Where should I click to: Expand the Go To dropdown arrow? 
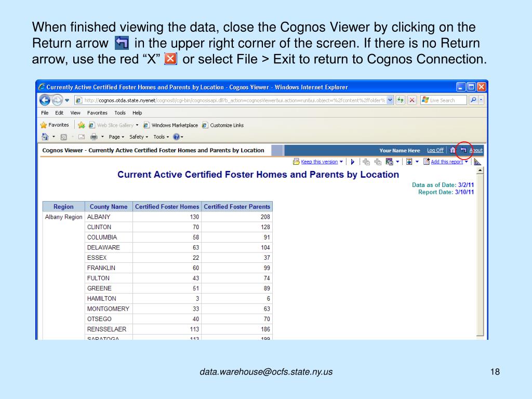pyautogui.click(x=397, y=162)
